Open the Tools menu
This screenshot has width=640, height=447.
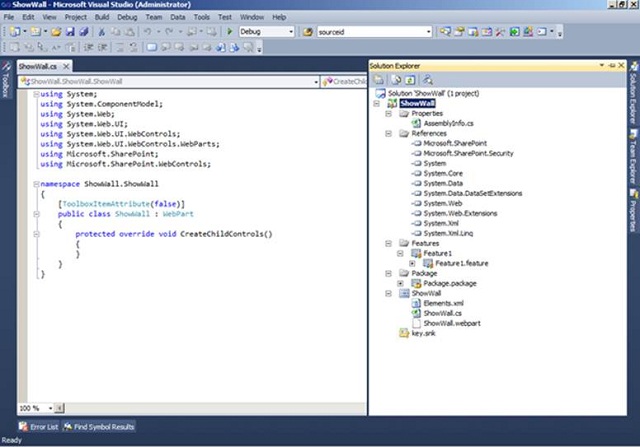pyautogui.click(x=202, y=17)
